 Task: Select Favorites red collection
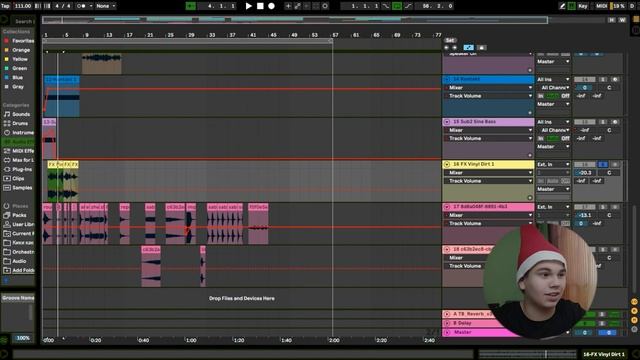point(19,41)
